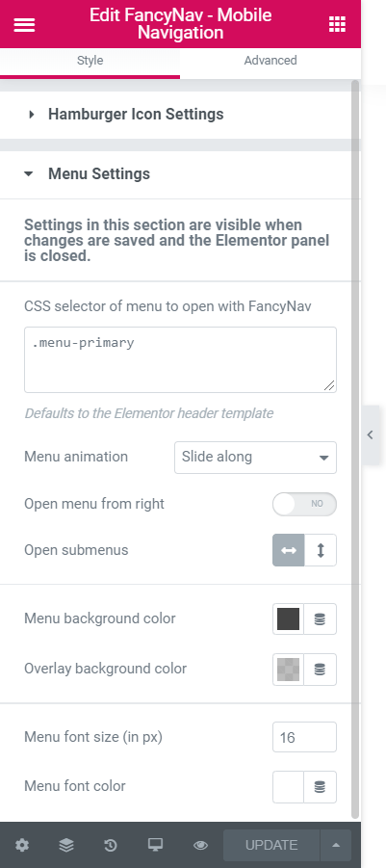This screenshot has height=868, width=386.
Task: Switch to the Advanced tab
Action: (x=270, y=61)
